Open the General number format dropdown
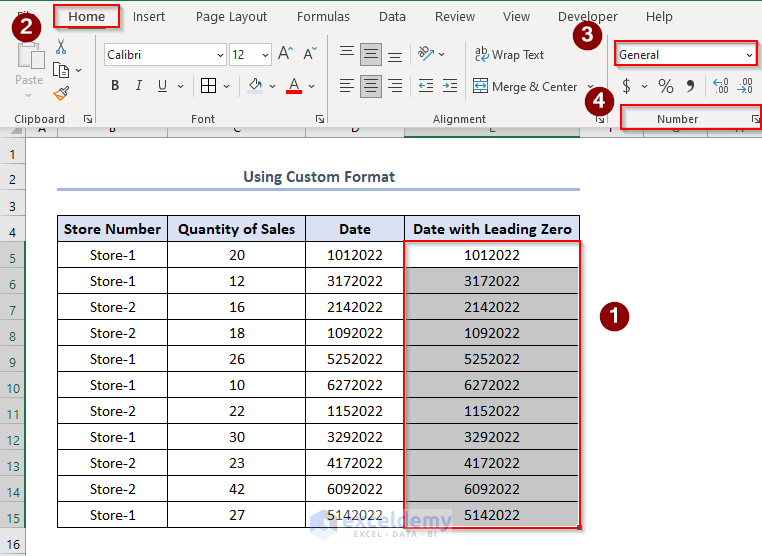Viewport: 762px width, 556px height. tap(749, 55)
